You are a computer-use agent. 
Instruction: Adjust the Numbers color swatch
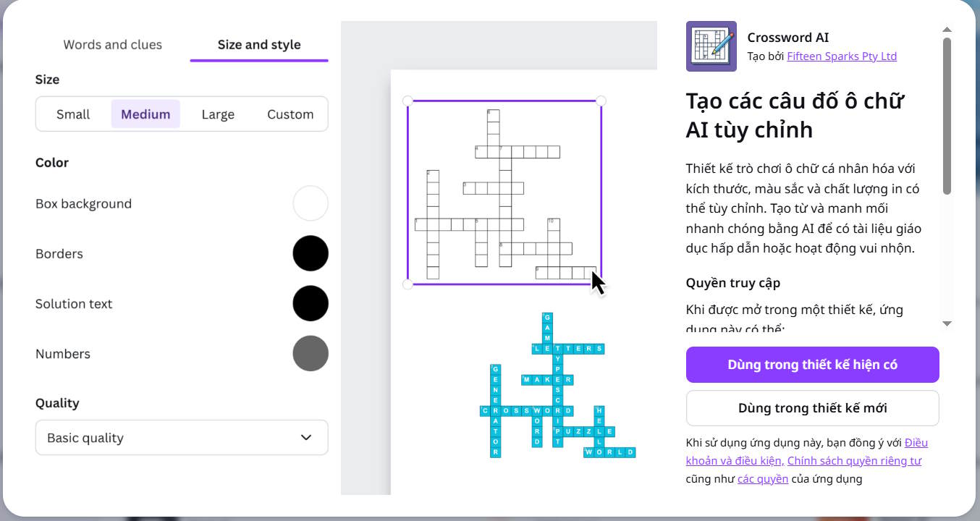point(310,353)
